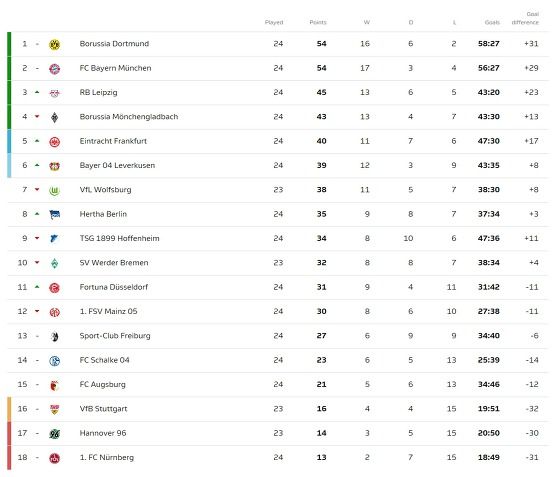Sort by the Played column header
This screenshot has width=556, height=477.
tap(274, 22)
